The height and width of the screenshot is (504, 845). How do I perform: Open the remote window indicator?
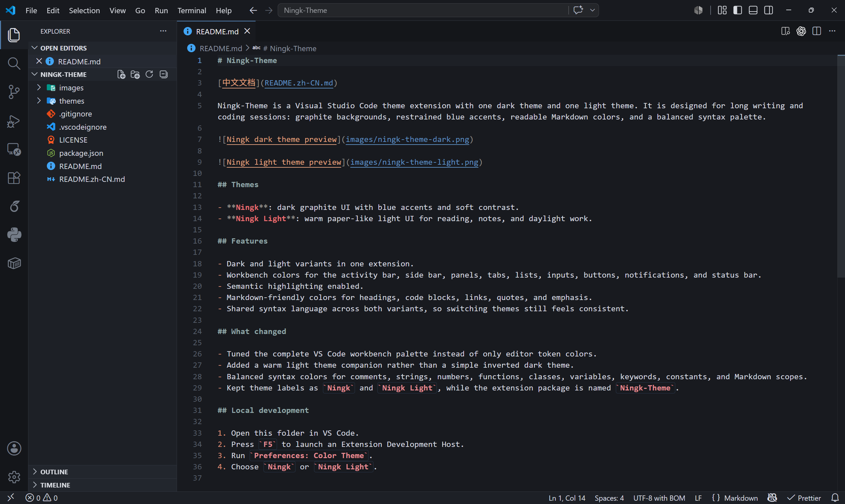[x=11, y=498]
